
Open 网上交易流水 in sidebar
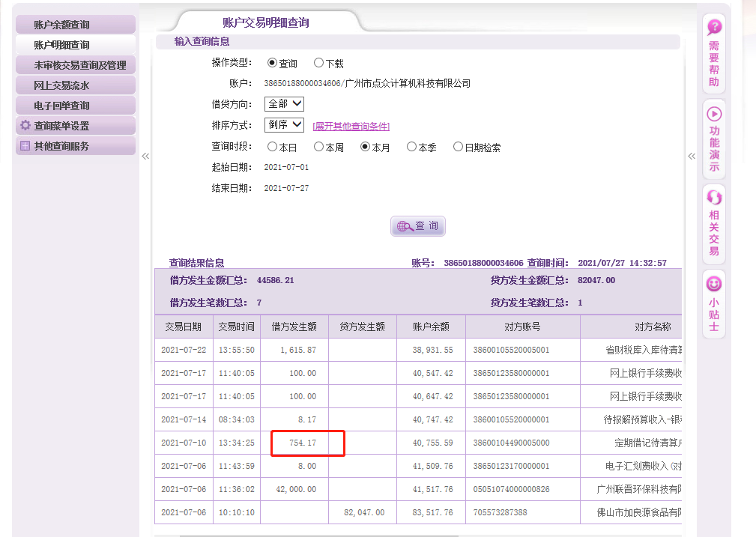(74, 85)
